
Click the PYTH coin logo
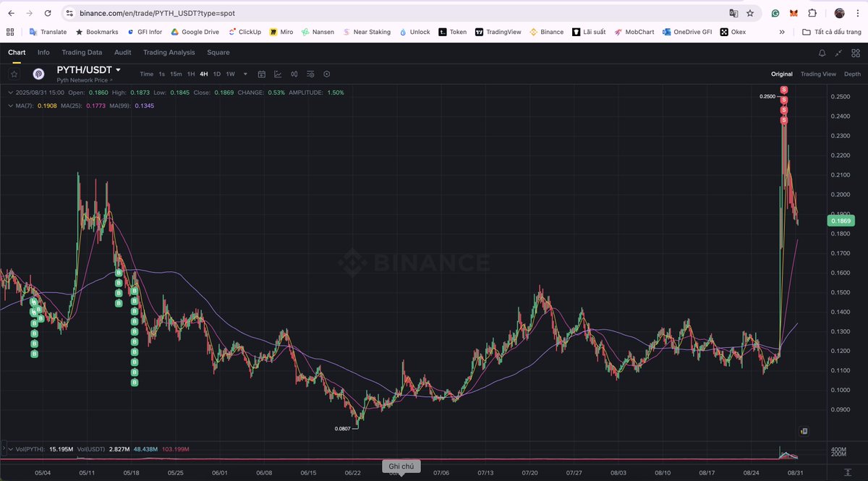coord(39,73)
